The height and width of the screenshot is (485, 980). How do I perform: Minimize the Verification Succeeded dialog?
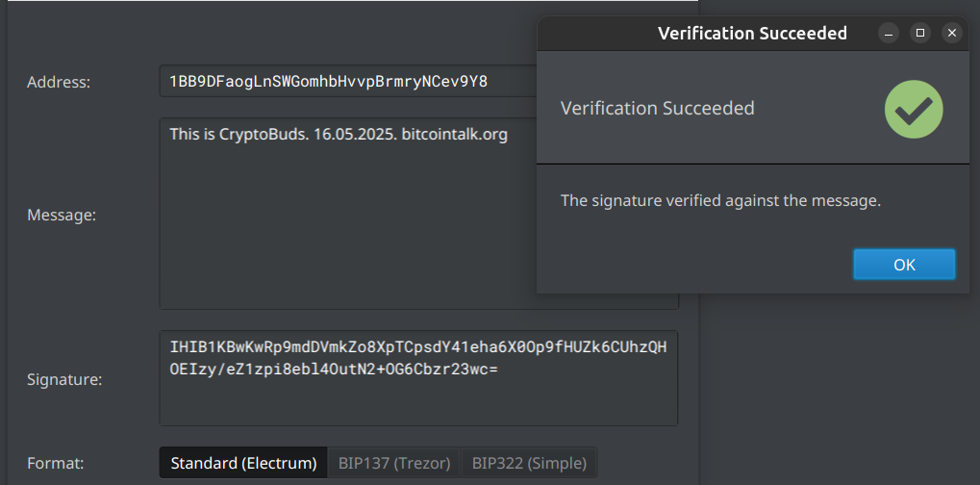(888, 33)
